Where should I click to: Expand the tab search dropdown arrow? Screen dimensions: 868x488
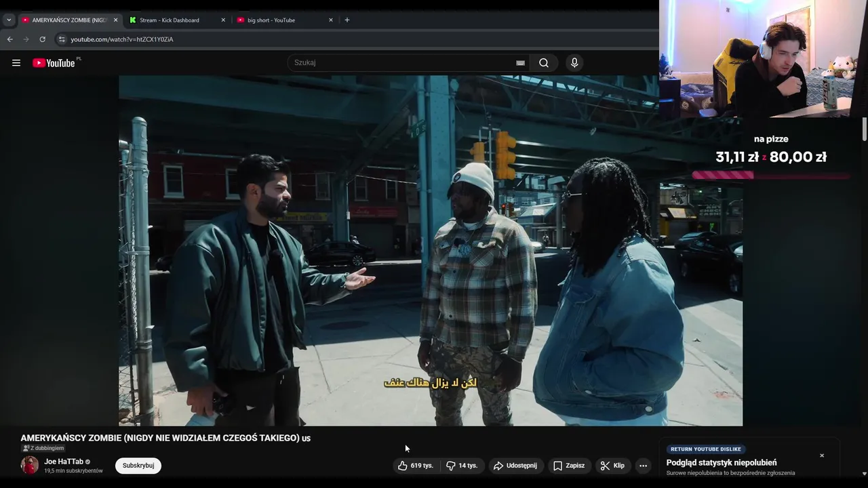[x=9, y=20]
